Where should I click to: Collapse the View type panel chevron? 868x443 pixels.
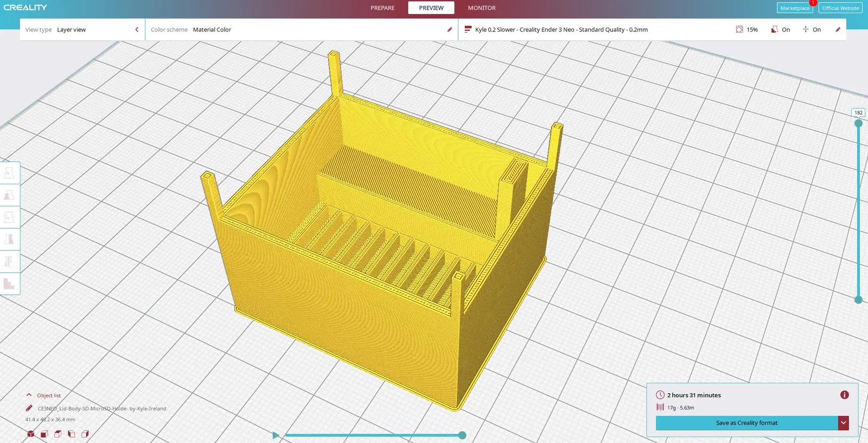coord(137,30)
